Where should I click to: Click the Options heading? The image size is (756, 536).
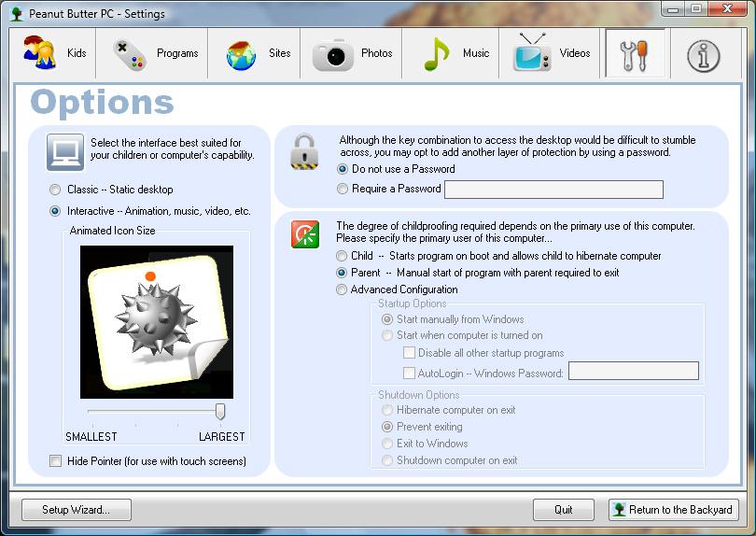point(103,103)
